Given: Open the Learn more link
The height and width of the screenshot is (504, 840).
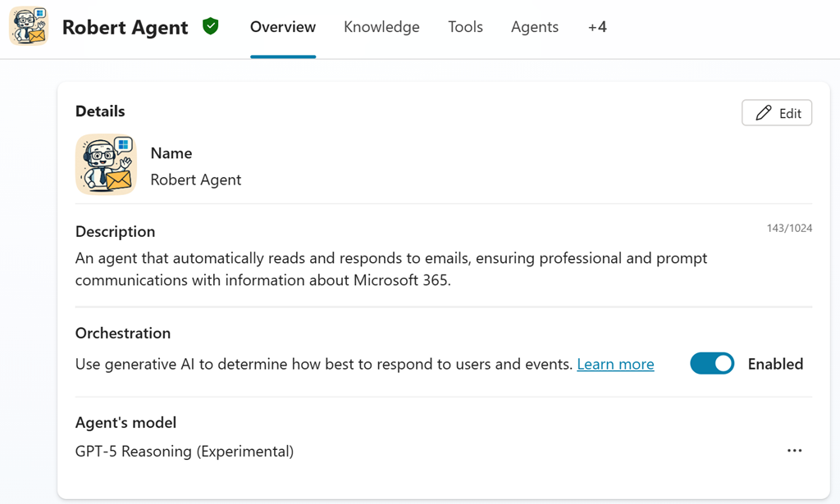Looking at the screenshot, I should [615, 364].
